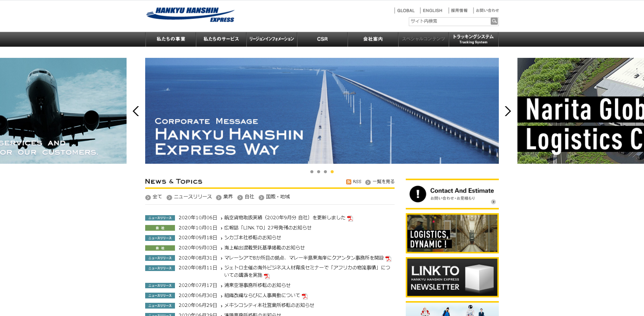Click the arrow icon beside 一覧を見る
Screen dimensions: 644x316
pyautogui.click(x=368, y=182)
